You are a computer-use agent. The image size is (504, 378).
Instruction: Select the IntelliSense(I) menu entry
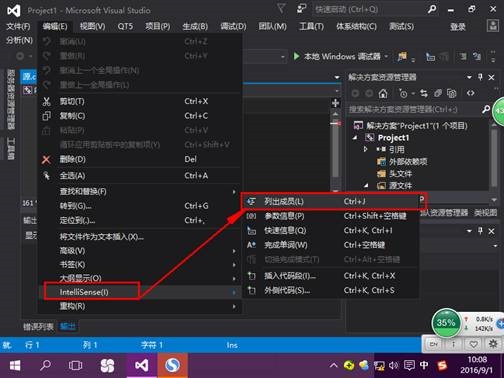[x=140, y=292]
